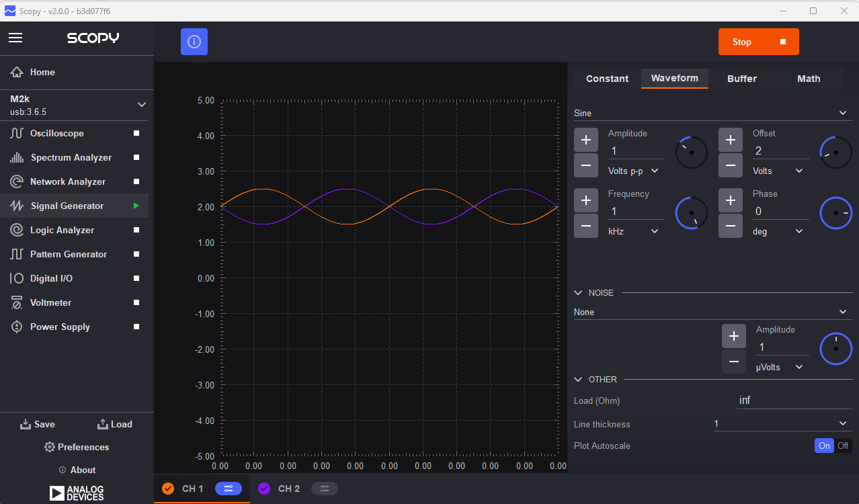The image size is (859, 504).
Task: Click the Scopy logo in header
Action: point(93,38)
